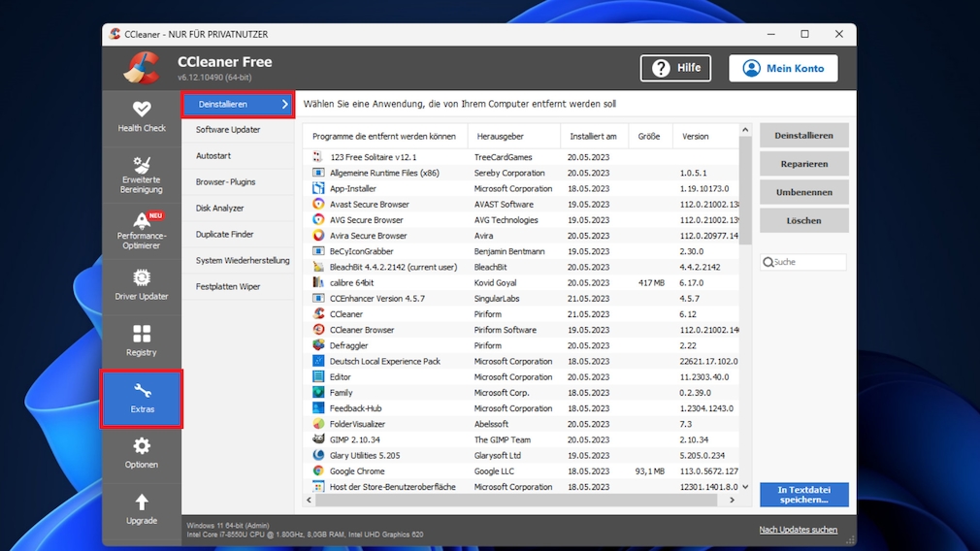This screenshot has height=551, width=980.
Task: Open the Registry cleaner section
Action: click(x=142, y=341)
